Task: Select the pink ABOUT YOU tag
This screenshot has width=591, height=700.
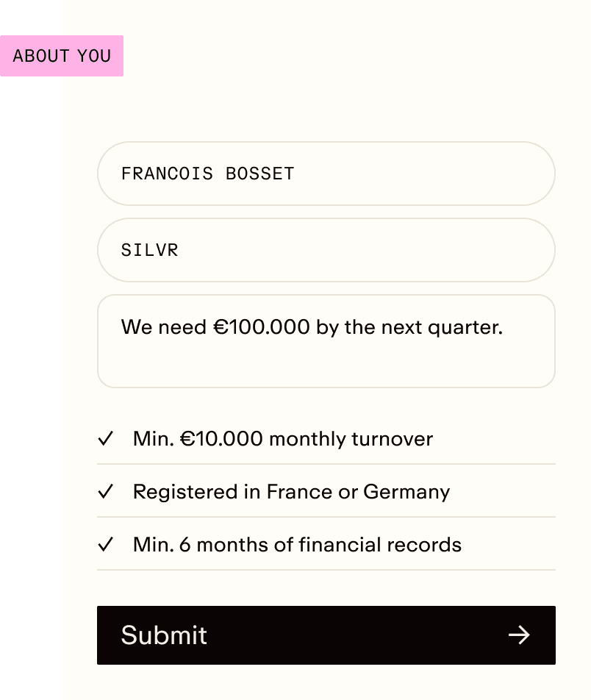Action: [x=62, y=56]
